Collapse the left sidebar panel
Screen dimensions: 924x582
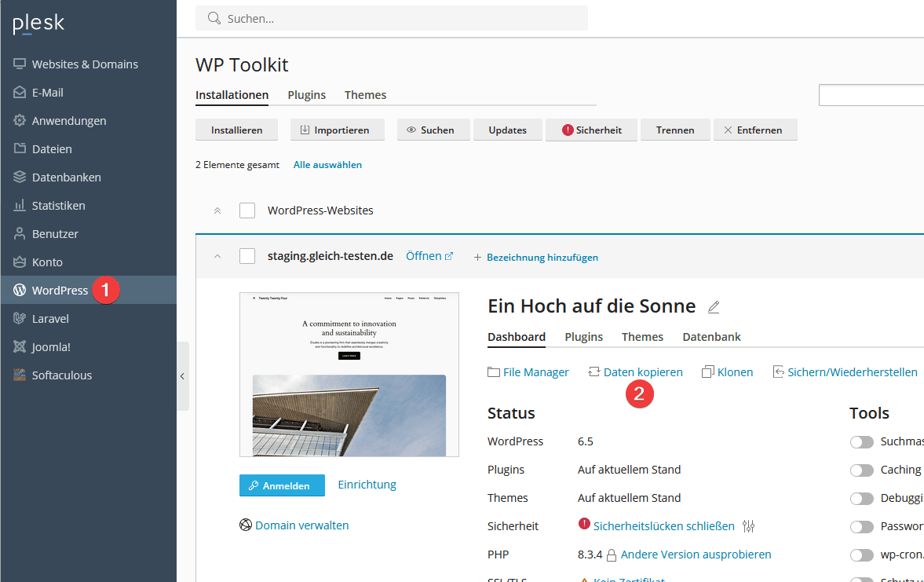[182, 376]
